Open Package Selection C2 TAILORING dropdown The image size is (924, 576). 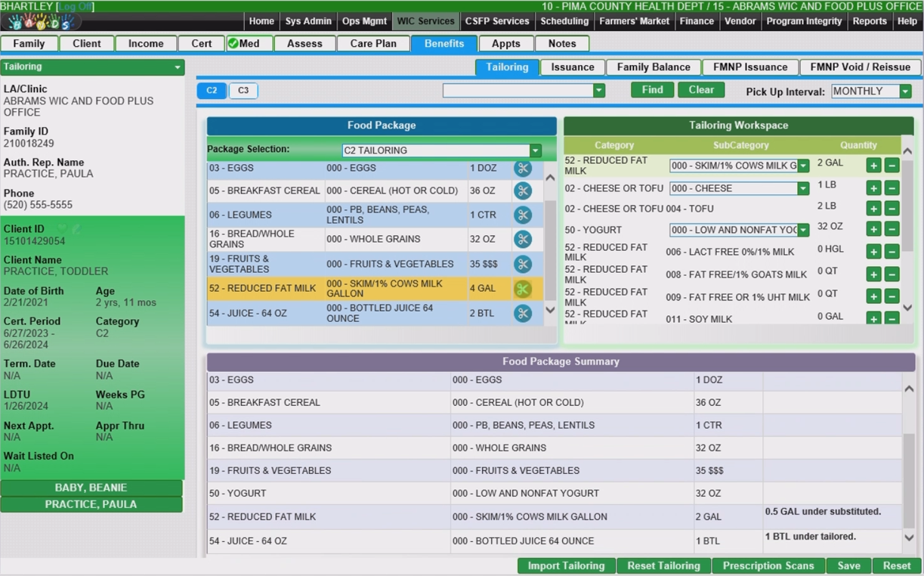(x=535, y=150)
